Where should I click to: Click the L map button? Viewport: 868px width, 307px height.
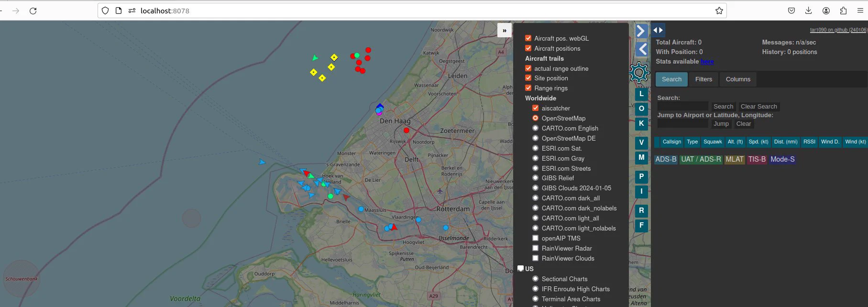click(x=641, y=94)
